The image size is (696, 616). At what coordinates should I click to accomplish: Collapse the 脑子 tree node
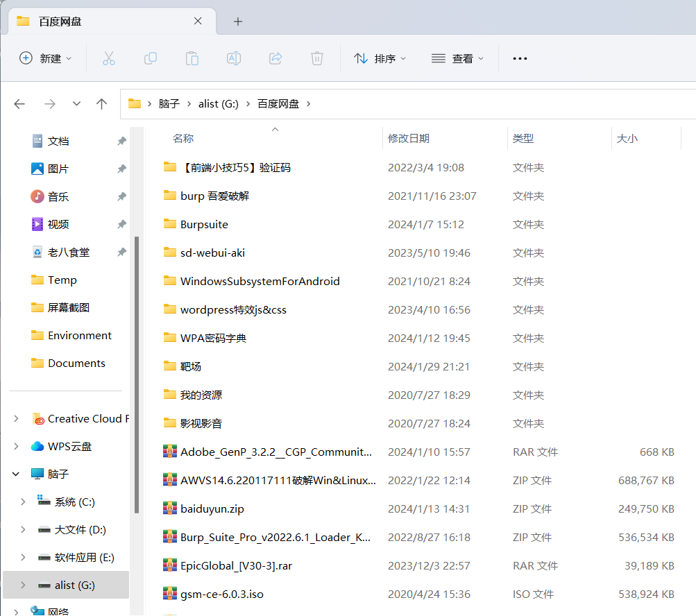pyautogui.click(x=16, y=474)
